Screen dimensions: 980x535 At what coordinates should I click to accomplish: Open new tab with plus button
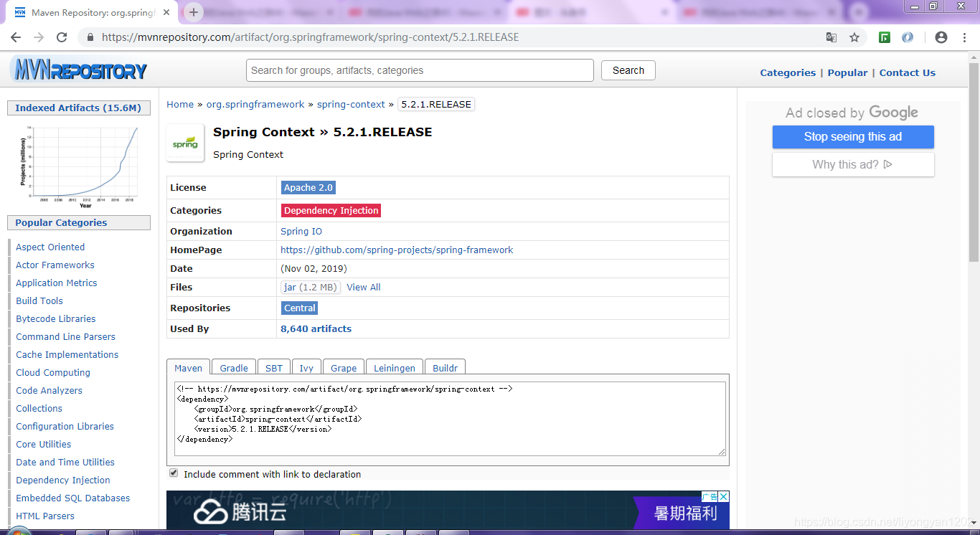pyautogui.click(x=194, y=12)
